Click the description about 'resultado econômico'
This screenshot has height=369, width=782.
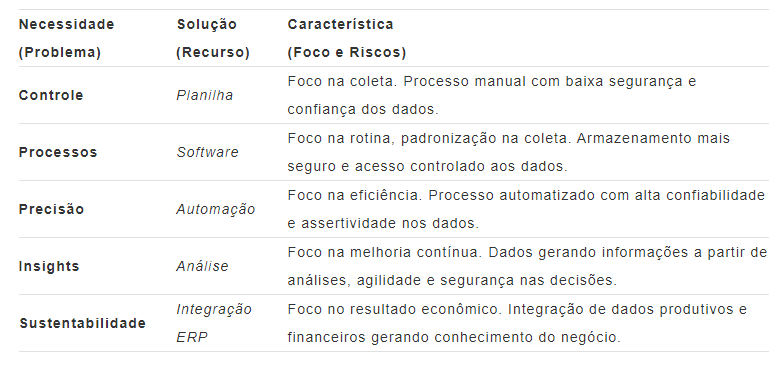[x=517, y=323]
